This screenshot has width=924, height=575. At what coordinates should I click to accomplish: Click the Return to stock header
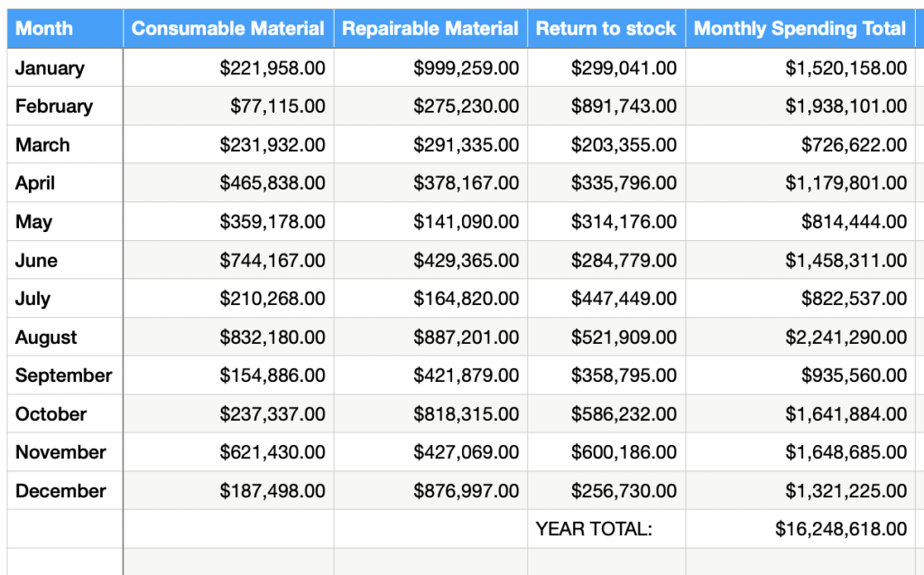tap(605, 29)
